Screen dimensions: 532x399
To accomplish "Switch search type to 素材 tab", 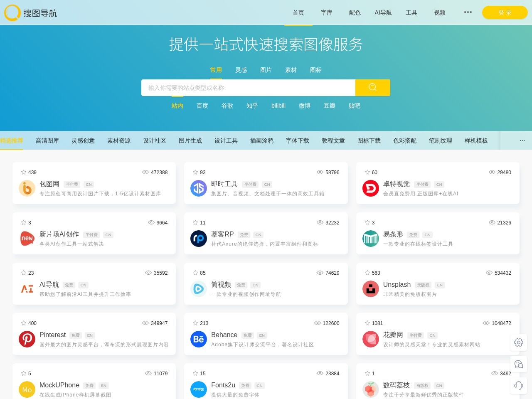I will pyautogui.click(x=291, y=70).
